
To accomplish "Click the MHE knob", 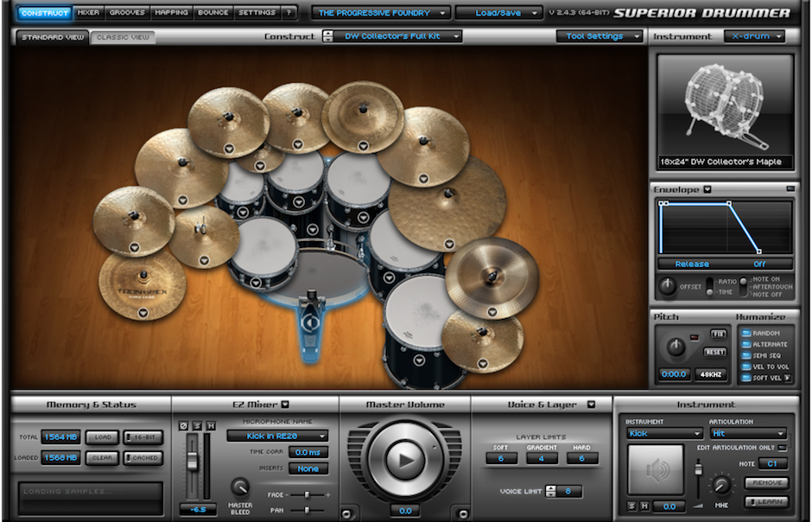I will [721, 485].
